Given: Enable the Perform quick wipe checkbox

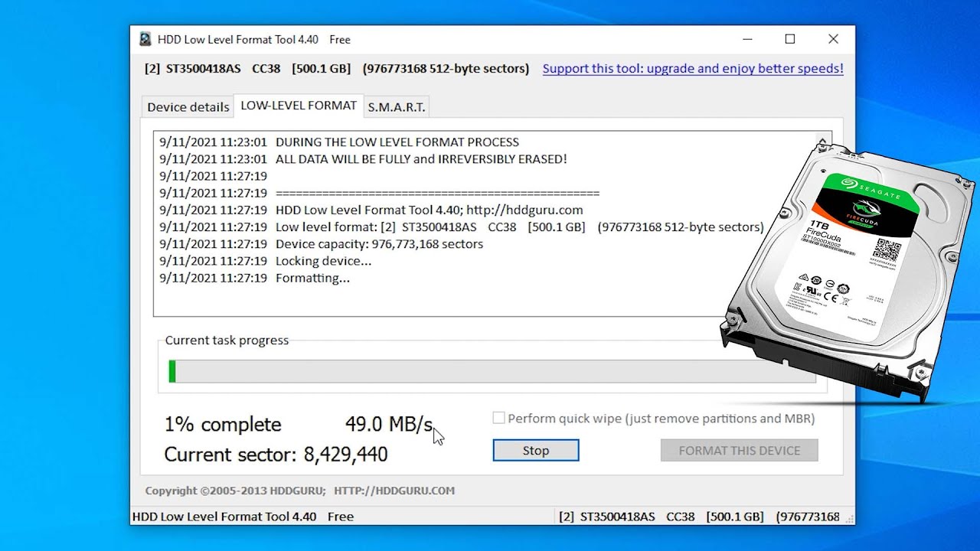Looking at the screenshot, I should pos(499,418).
